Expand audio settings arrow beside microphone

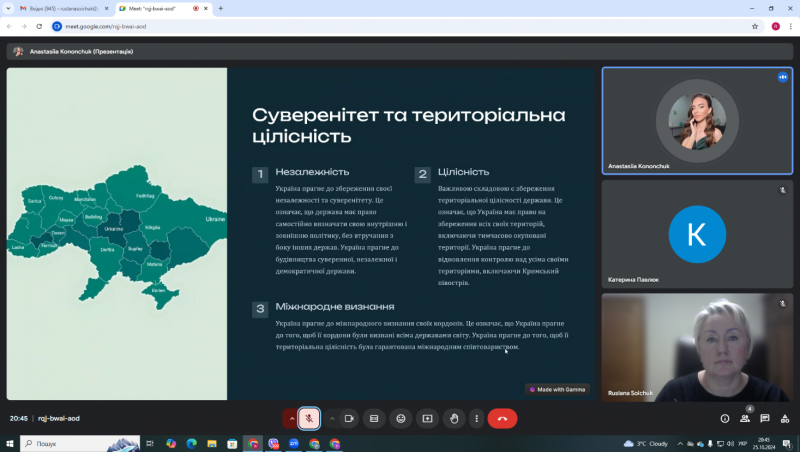(x=291, y=418)
